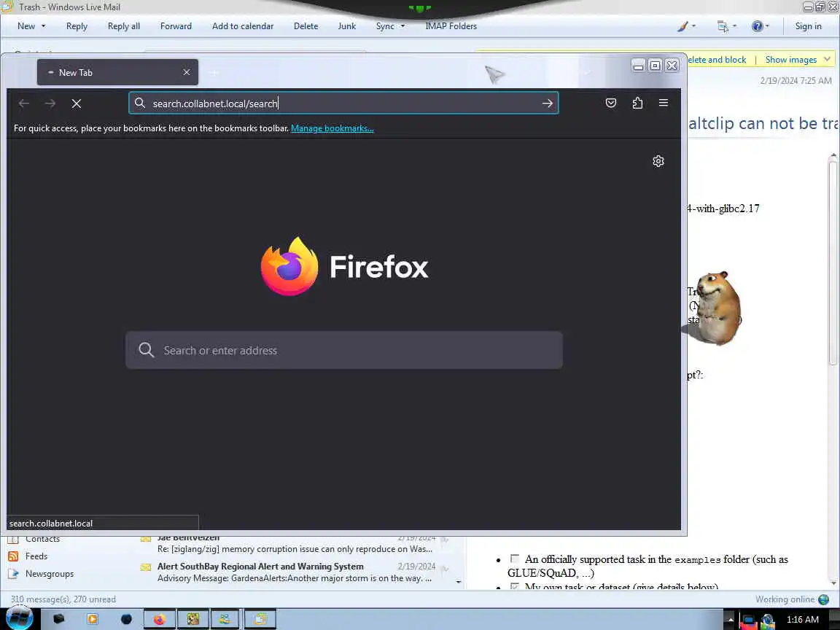The height and width of the screenshot is (630, 840).
Task: Click the reading pane scroll-down arrow
Action: (833, 583)
